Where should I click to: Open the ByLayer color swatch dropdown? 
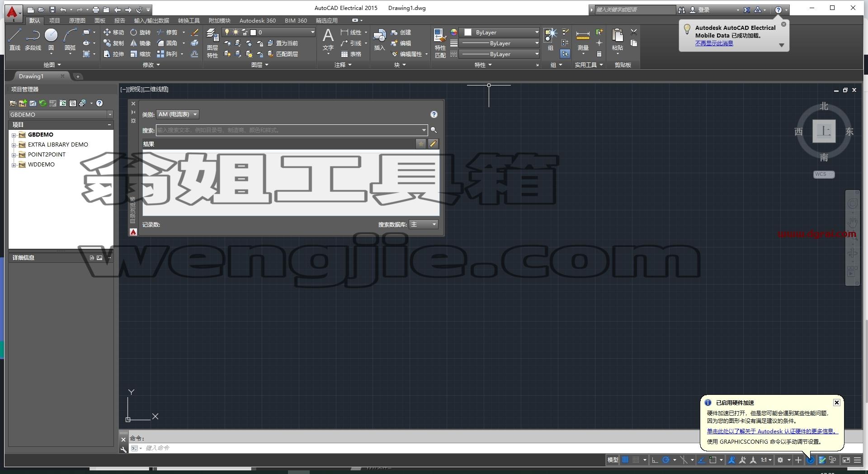(x=500, y=33)
